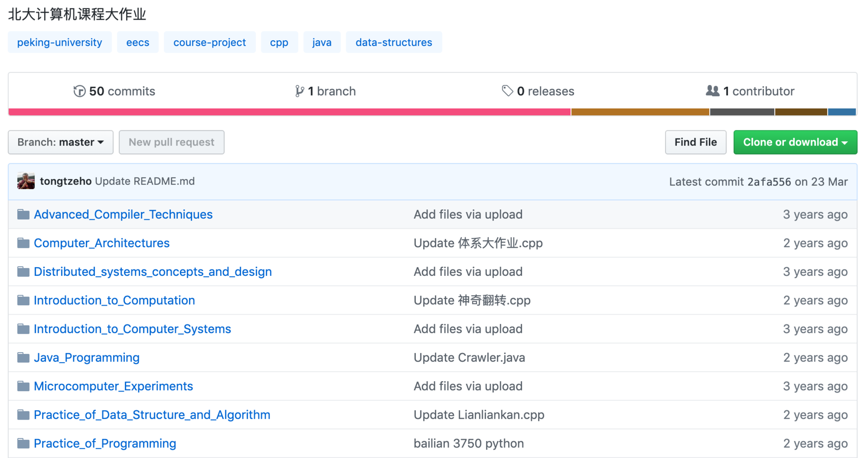
Task: Open the Computer_Architectures folder
Action: tap(102, 243)
